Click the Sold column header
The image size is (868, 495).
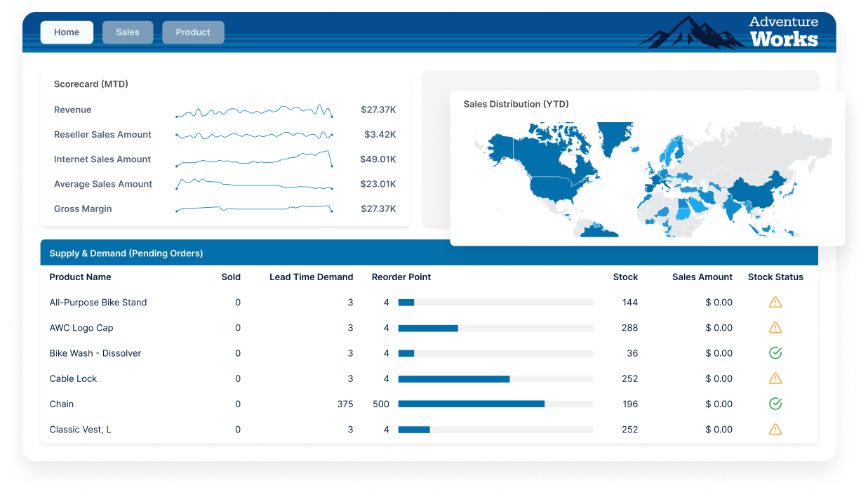[231, 277]
